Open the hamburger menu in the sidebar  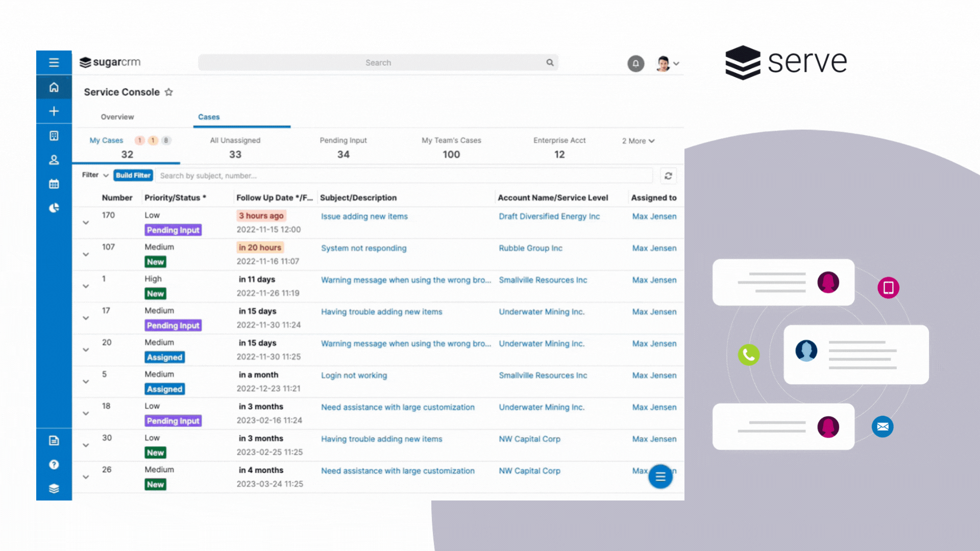54,63
